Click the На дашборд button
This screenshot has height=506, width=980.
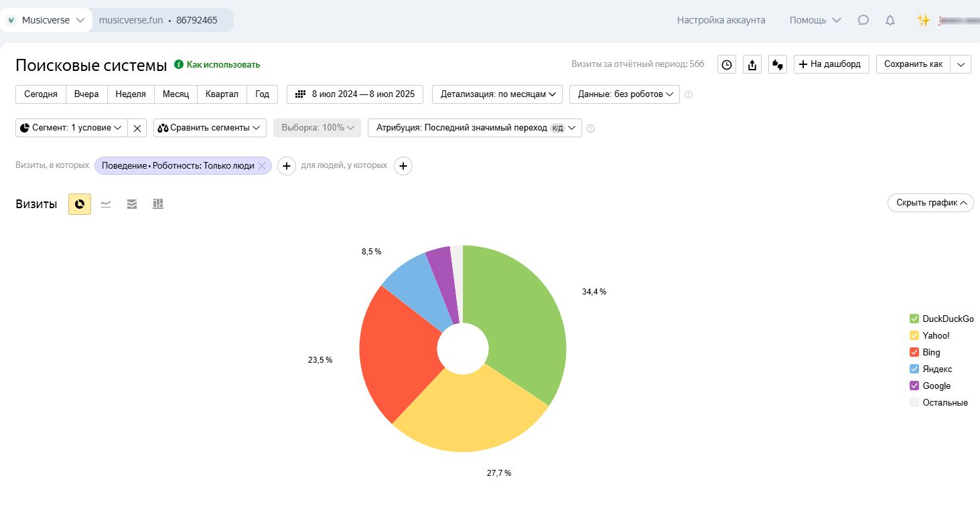coord(831,64)
